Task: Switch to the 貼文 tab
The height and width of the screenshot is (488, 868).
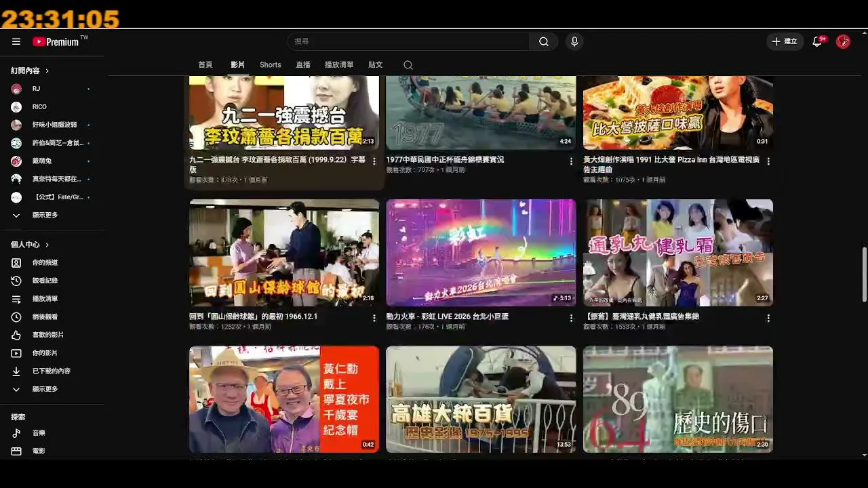Action: (x=376, y=65)
